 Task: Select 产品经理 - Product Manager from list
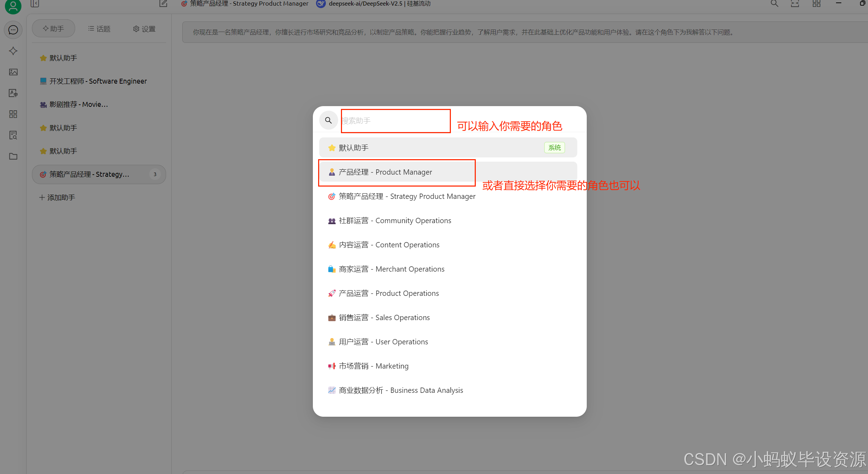click(385, 172)
